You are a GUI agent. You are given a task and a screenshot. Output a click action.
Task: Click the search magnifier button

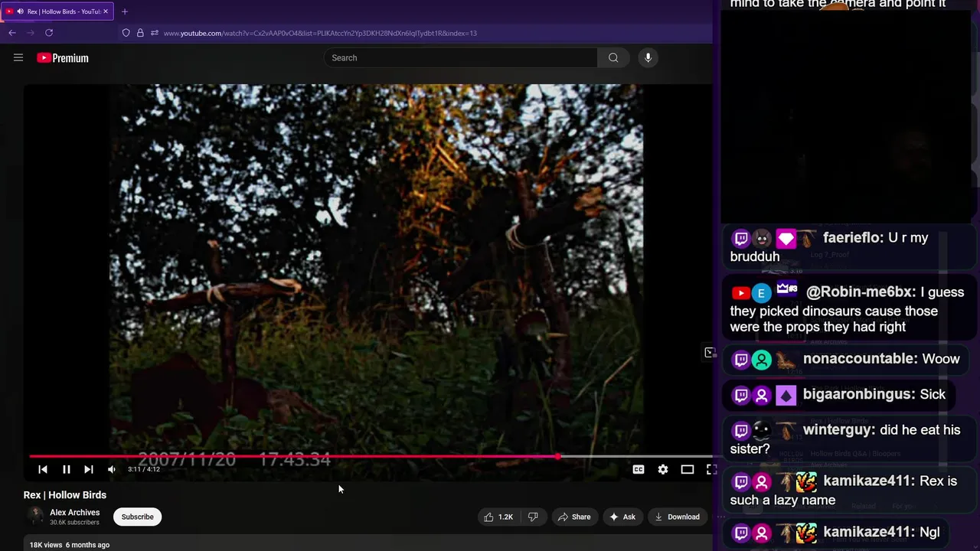(613, 57)
